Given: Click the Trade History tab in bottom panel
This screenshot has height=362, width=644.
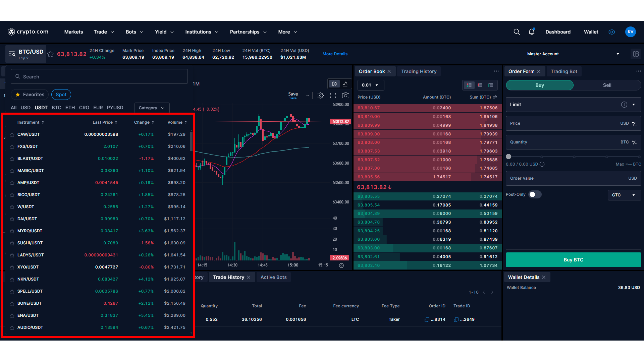Looking at the screenshot, I should tap(228, 277).
